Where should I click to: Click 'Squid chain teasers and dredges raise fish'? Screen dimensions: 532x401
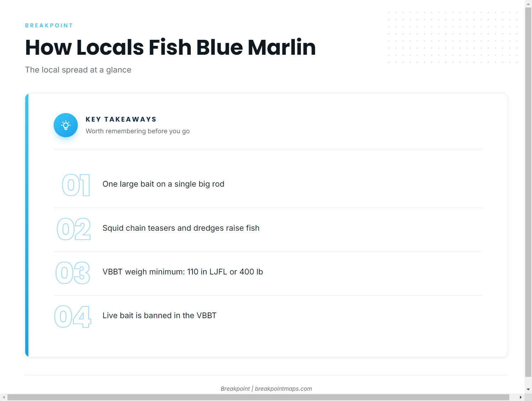click(181, 228)
